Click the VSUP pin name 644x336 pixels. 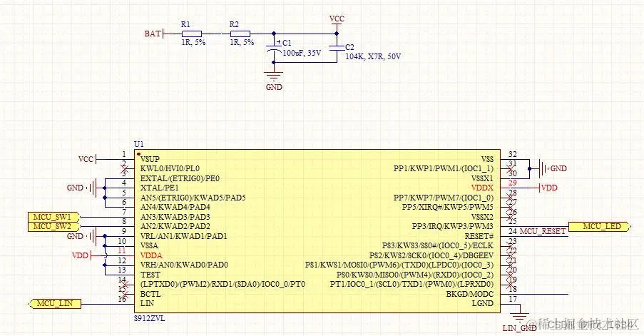point(150,159)
